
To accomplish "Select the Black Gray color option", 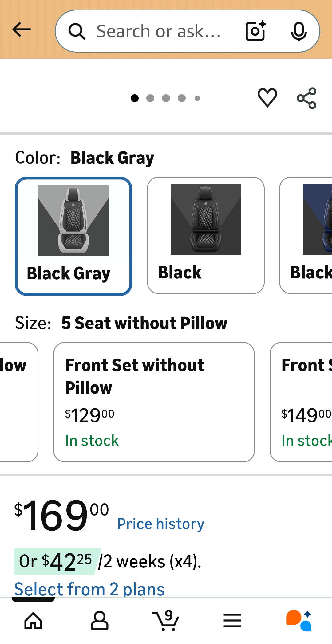I will tap(73, 236).
